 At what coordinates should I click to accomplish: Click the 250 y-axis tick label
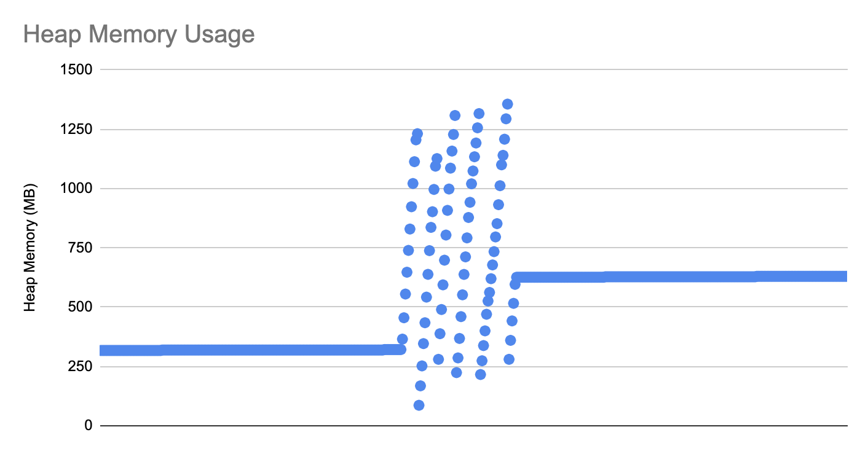point(80,366)
